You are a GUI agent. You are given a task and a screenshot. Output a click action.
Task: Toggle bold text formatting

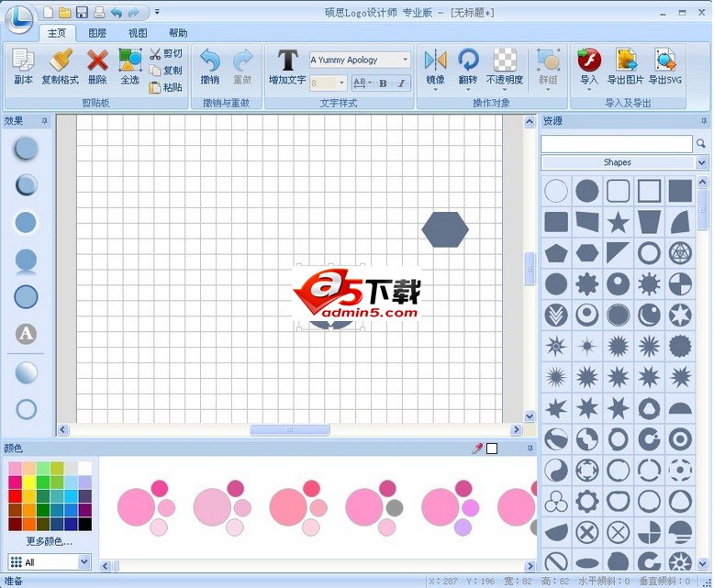point(383,83)
